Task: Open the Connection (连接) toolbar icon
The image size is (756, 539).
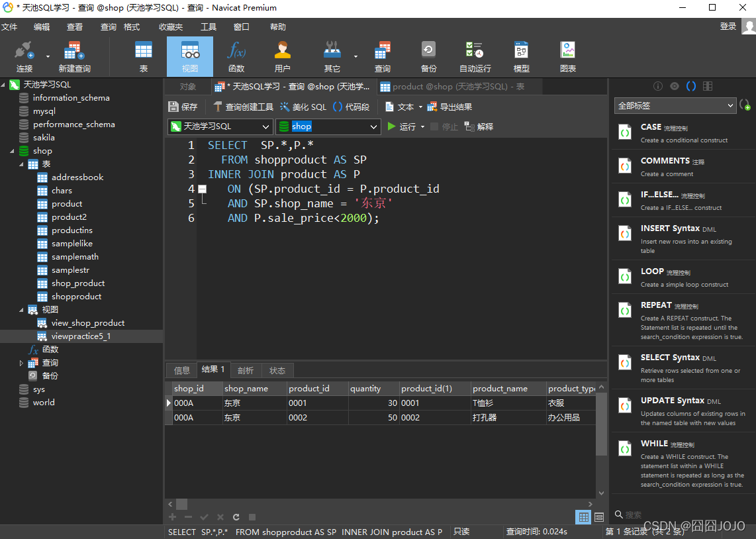Action: point(24,57)
